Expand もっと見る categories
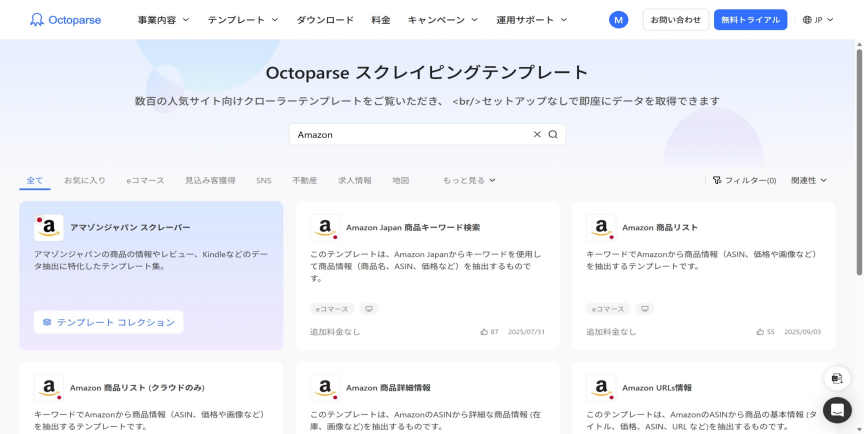Screen dimensions: 864x434 coord(469,181)
